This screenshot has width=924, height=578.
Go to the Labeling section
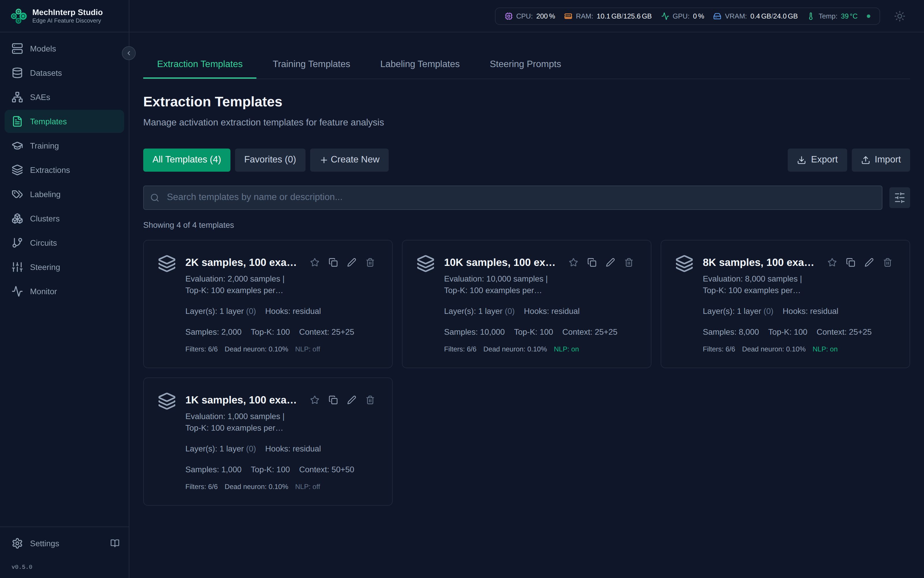click(64, 194)
